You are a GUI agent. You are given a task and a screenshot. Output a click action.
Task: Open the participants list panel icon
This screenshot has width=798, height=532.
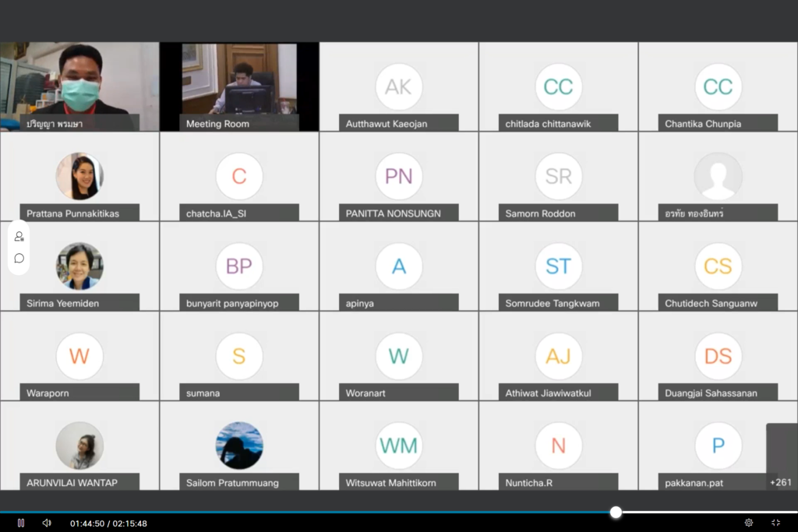(x=19, y=236)
